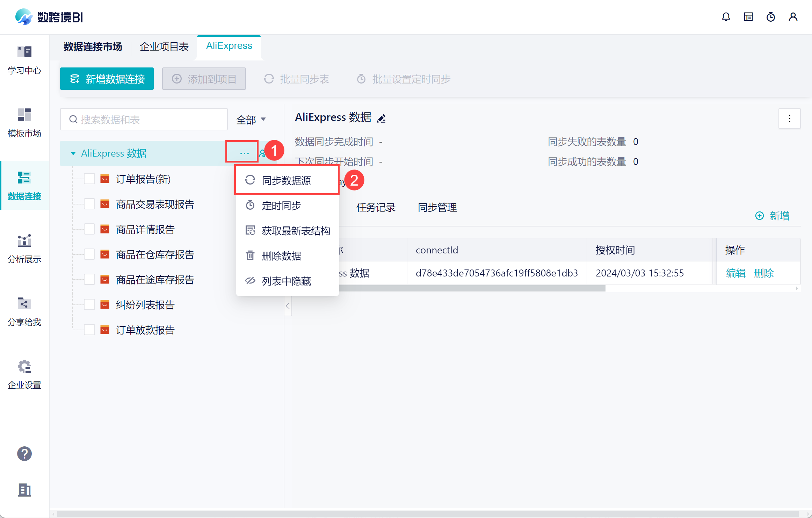Open the timer icon in header
Screen dimensions: 812x518
[x=770, y=17]
